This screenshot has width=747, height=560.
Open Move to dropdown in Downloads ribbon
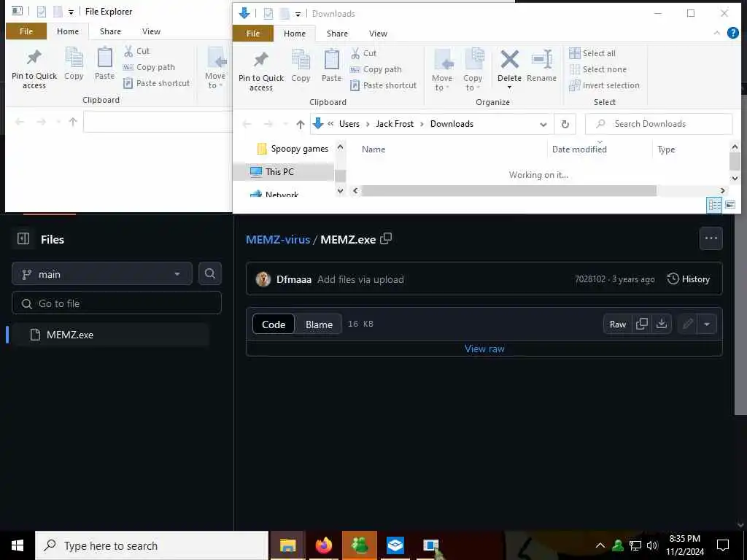(442, 69)
